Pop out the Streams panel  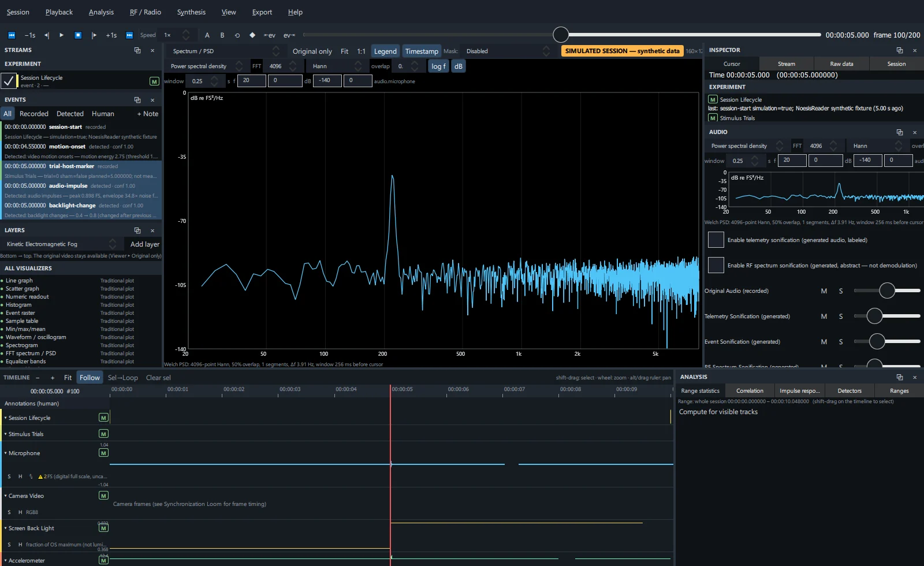coord(137,50)
